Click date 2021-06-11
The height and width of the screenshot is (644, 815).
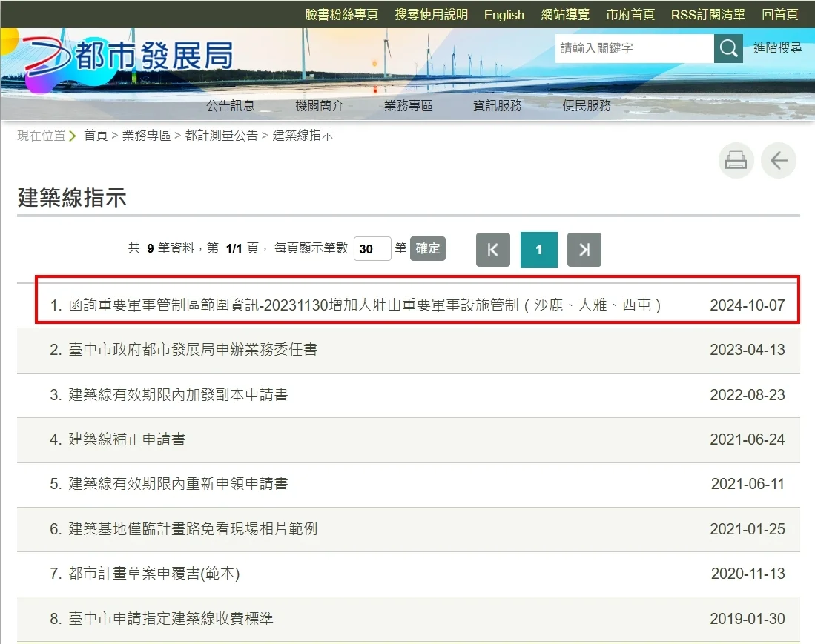tap(748, 484)
